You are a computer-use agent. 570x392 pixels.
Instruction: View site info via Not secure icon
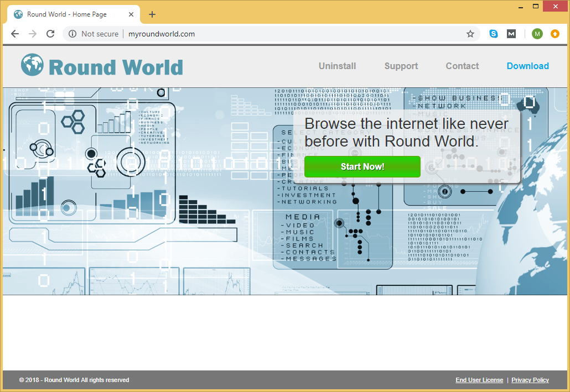pos(72,34)
